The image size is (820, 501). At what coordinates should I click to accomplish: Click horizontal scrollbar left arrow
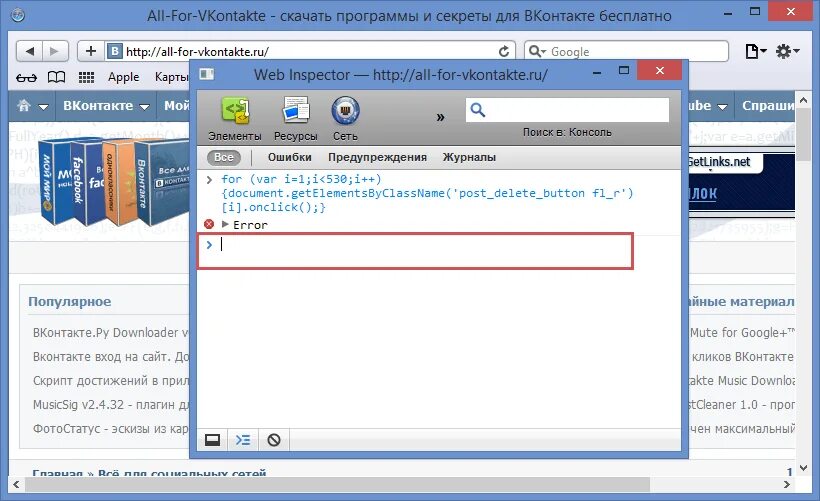(16, 485)
